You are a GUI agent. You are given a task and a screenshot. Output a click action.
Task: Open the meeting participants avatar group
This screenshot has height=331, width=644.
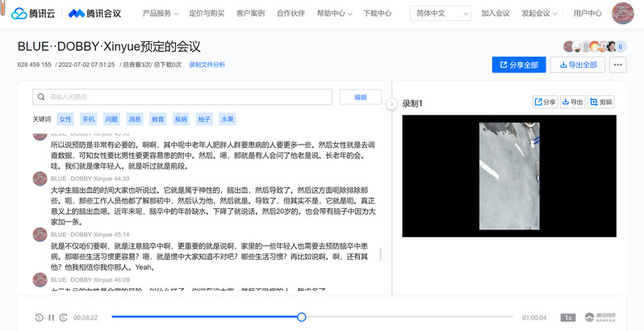point(594,46)
